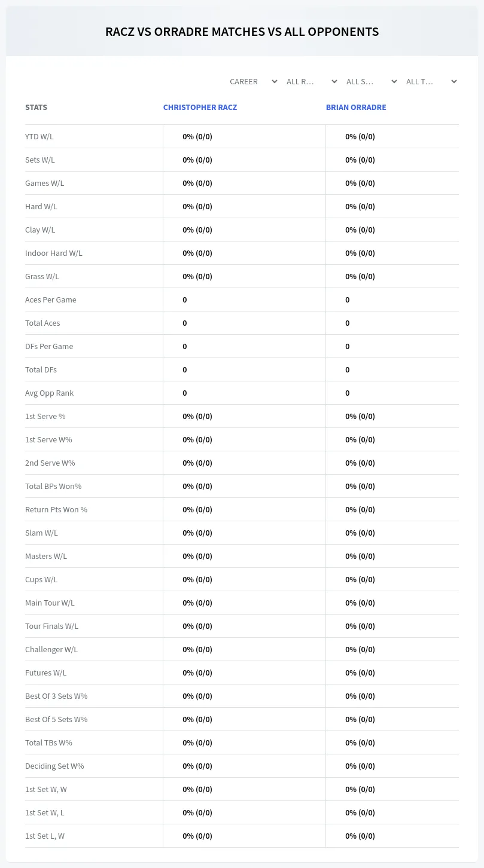Screen dimensions: 484x868
Task: Select the Clay W/L row label
Action: [x=40, y=230]
